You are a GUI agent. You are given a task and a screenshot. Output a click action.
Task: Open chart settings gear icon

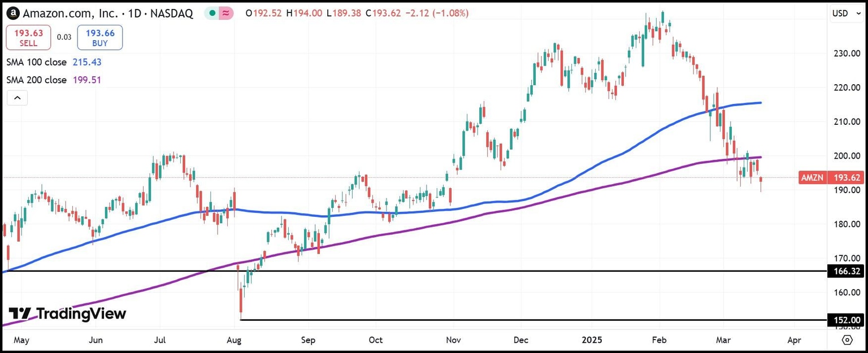pyautogui.click(x=847, y=340)
